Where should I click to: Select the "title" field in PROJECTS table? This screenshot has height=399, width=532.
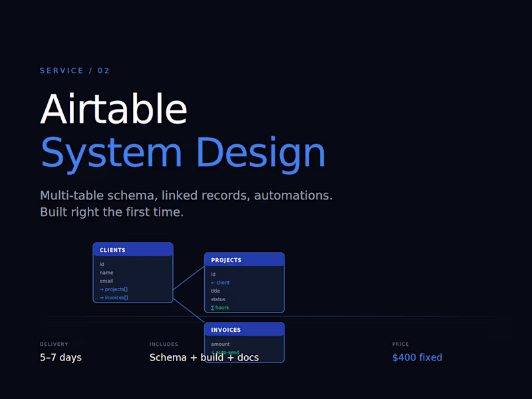[215, 291]
